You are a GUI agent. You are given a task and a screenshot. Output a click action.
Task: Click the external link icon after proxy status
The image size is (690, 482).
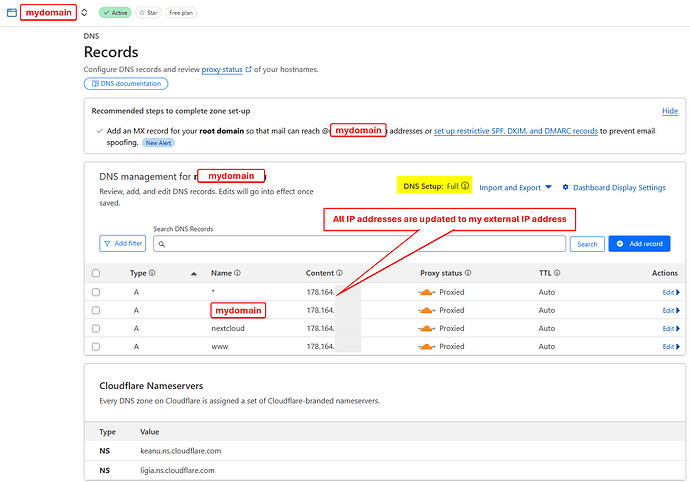tap(248, 69)
